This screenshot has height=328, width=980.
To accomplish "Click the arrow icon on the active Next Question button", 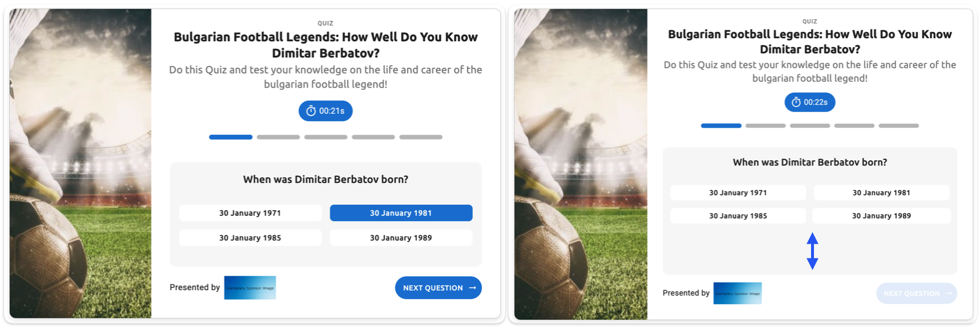I will [x=473, y=288].
